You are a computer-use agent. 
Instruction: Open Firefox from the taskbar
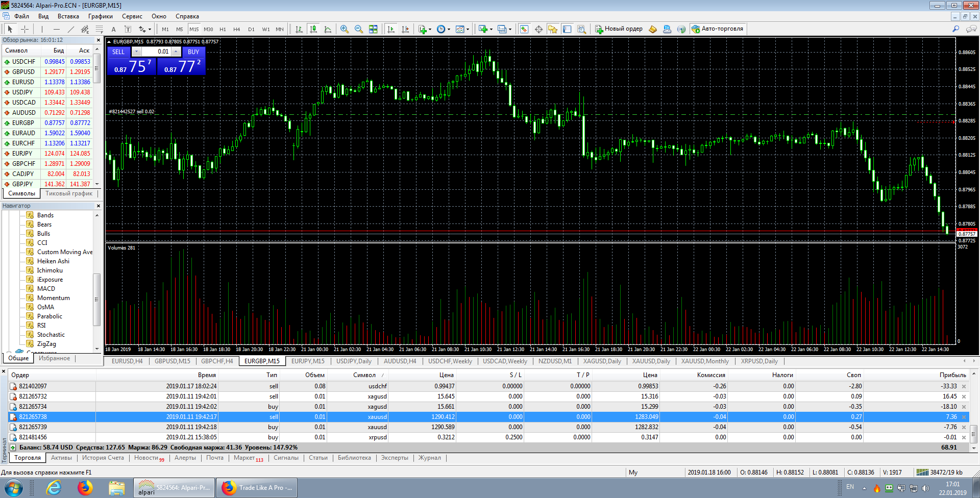pyautogui.click(x=85, y=488)
